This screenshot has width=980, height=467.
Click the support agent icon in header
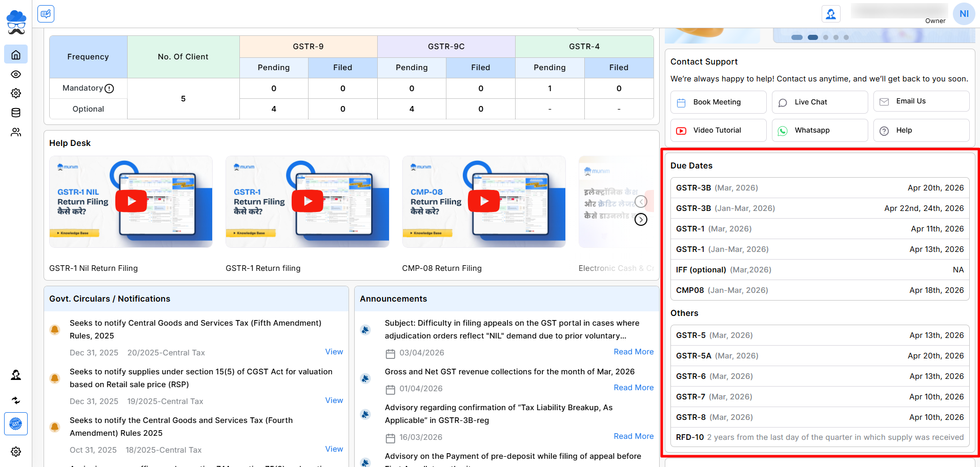[830, 14]
